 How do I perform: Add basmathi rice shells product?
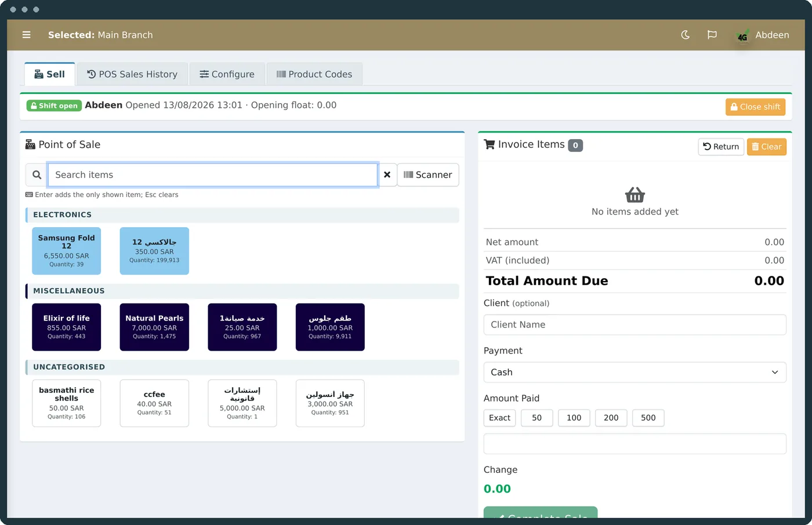click(67, 403)
